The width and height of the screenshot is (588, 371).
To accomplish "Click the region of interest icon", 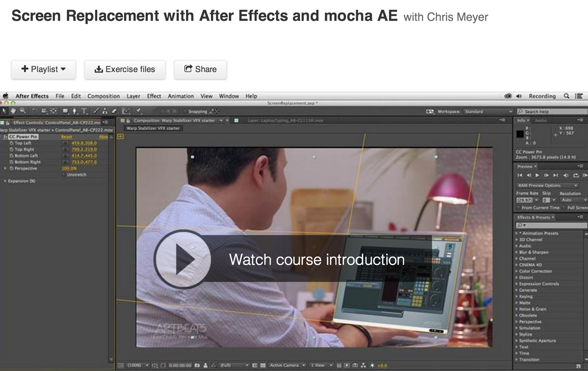I will coord(254,365).
